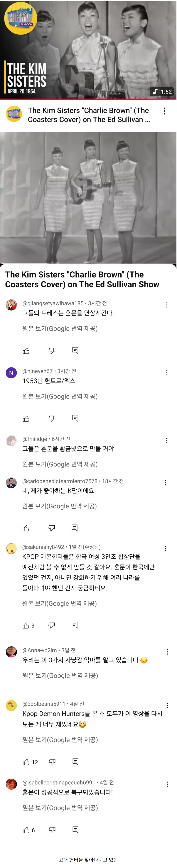Viewport: 177px width, 868px height.
Task: Reply to the comment by @carlobenedictsarmiento7578
Action: coord(75,528)
